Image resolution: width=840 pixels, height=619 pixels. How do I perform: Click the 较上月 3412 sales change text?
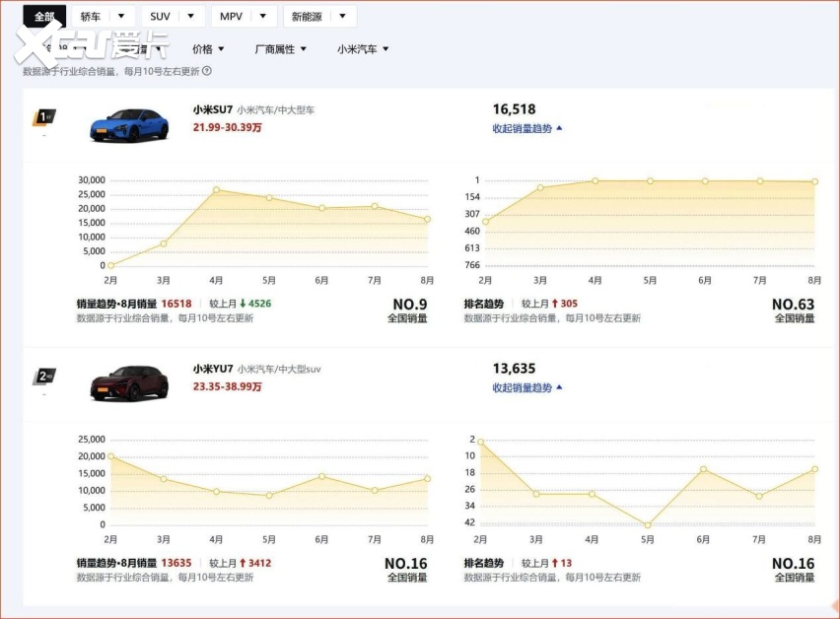[x=240, y=563]
